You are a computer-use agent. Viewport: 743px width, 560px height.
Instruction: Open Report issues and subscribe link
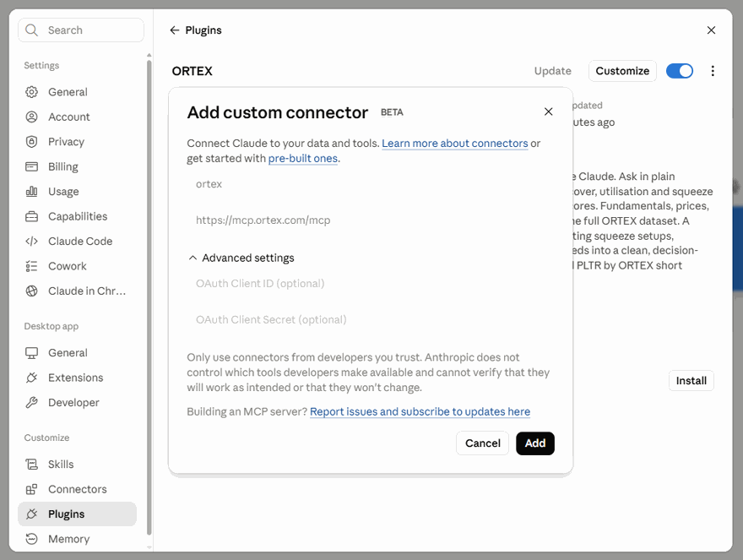coord(420,411)
